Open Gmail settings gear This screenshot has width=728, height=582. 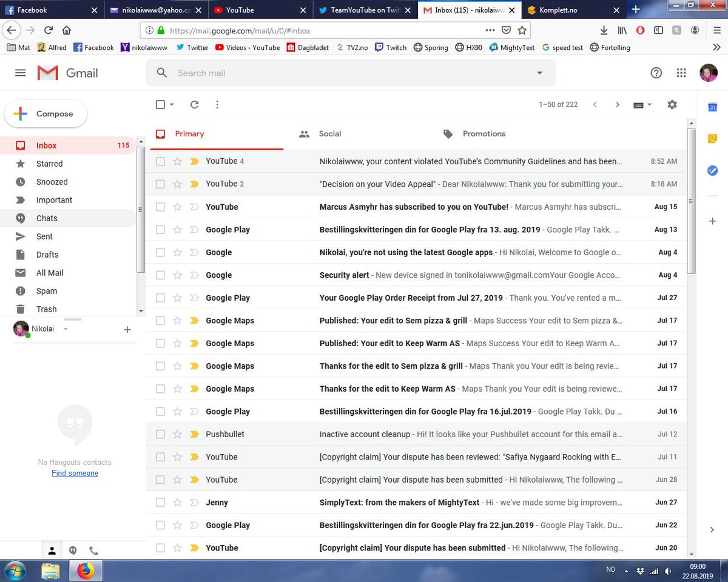672,104
